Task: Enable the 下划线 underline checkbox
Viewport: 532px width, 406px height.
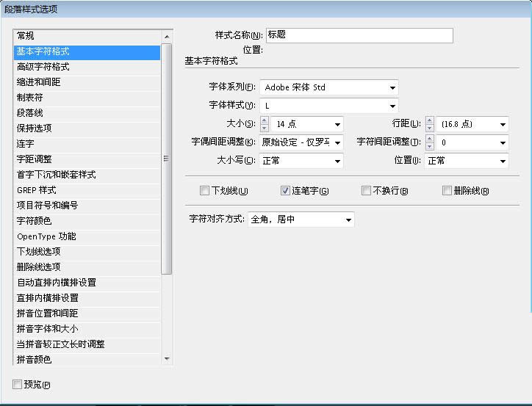Action: (x=205, y=191)
